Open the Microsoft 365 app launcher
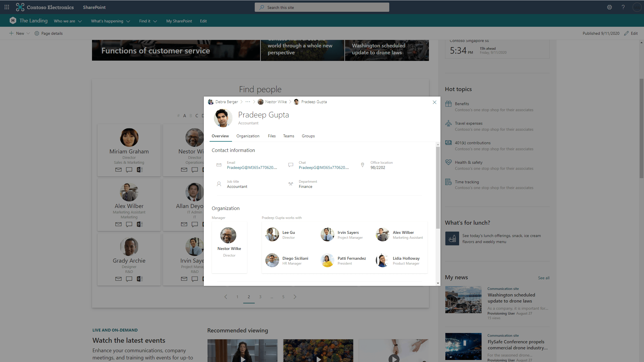Screen dimensions: 644x362 point(6,7)
